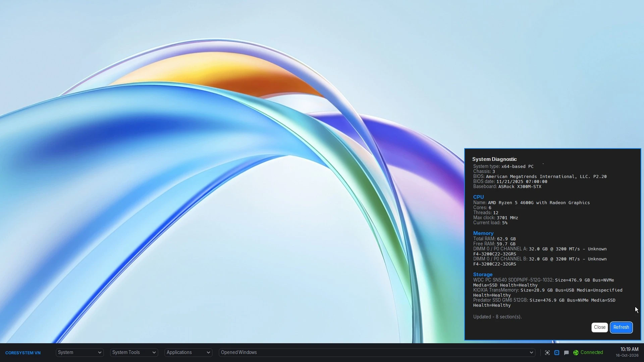
Task: Click the Chassis: 3 line
Action: tap(484, 172)
